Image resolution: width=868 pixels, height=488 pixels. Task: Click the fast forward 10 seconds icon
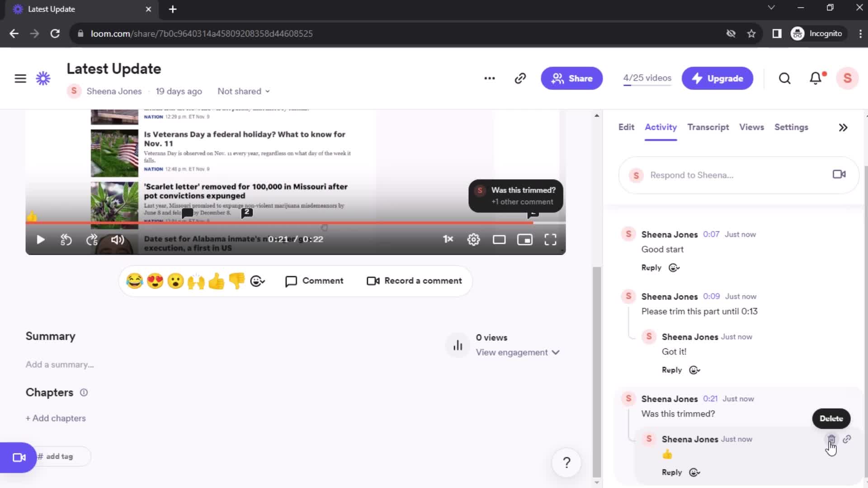pyautogui.click(x=92, y=239)
